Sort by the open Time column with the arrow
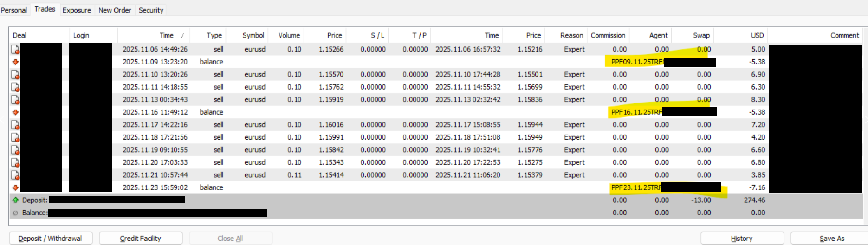868x245 pixels. (x=167, y=35)
